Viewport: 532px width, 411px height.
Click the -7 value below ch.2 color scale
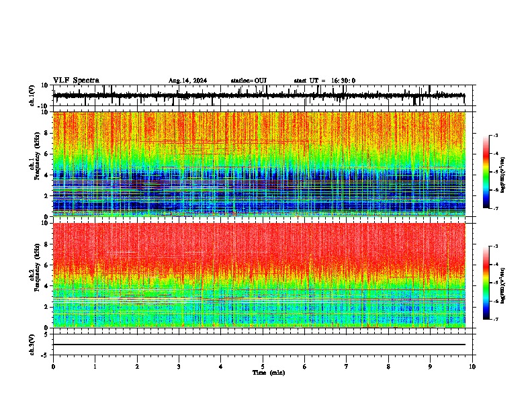pos(496,319)
